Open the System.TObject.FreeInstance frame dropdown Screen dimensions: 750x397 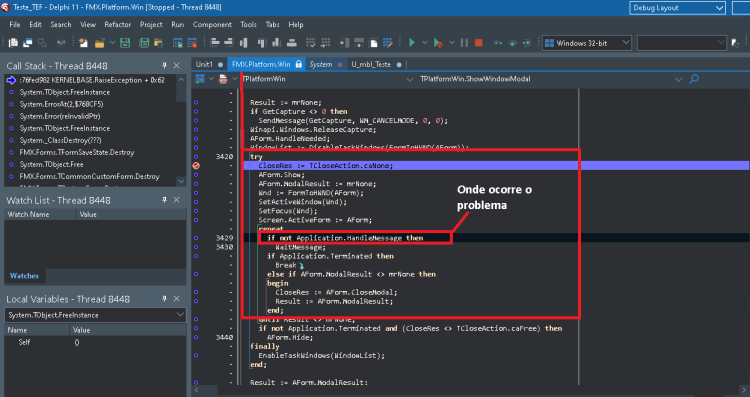[95, 315]
